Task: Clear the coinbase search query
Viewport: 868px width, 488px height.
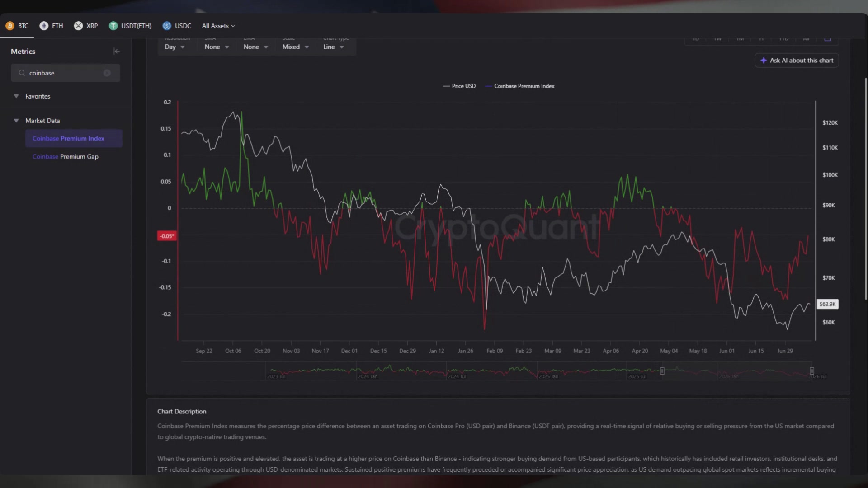Action: 107,73
